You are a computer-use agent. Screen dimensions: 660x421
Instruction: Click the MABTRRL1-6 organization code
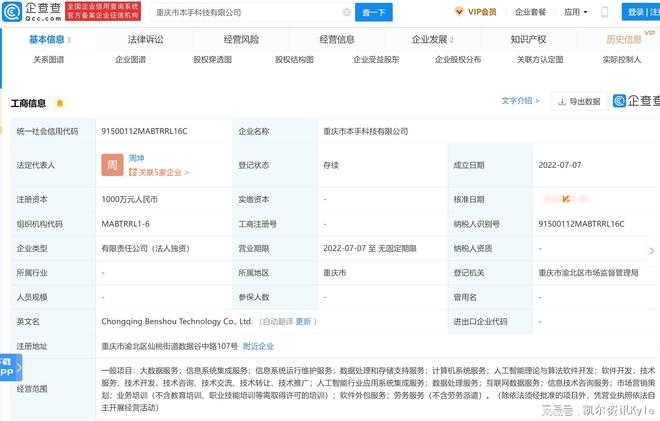point(125,224)
